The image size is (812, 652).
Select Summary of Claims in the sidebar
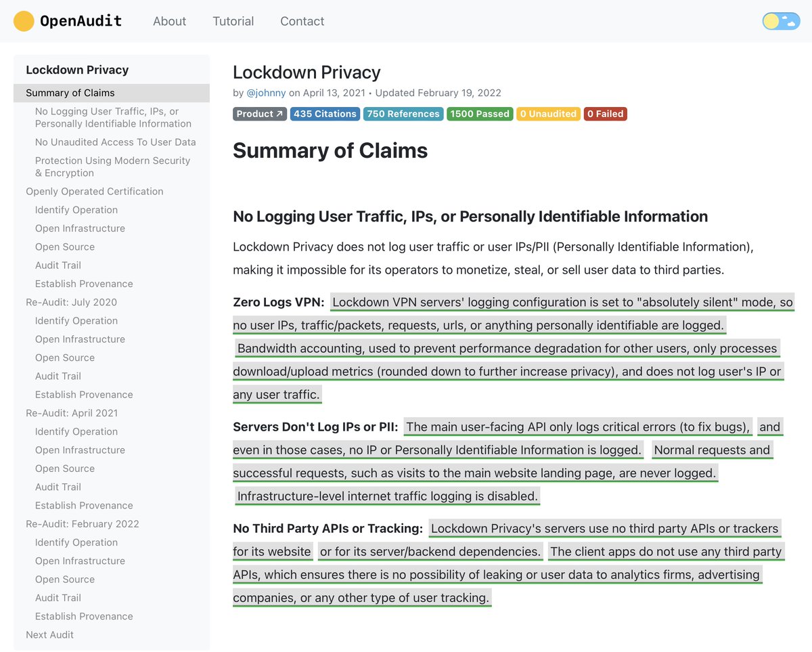[112, 93]
